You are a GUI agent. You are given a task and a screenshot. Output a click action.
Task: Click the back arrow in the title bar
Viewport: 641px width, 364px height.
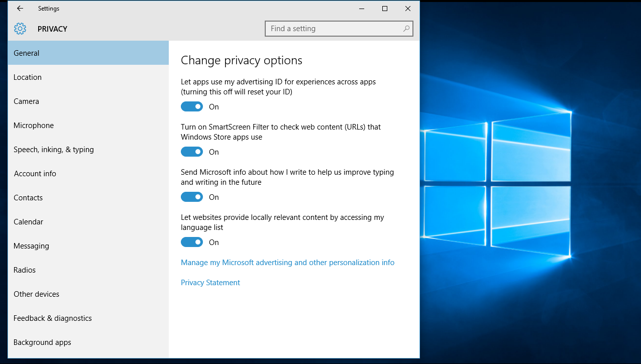(19, 8)
